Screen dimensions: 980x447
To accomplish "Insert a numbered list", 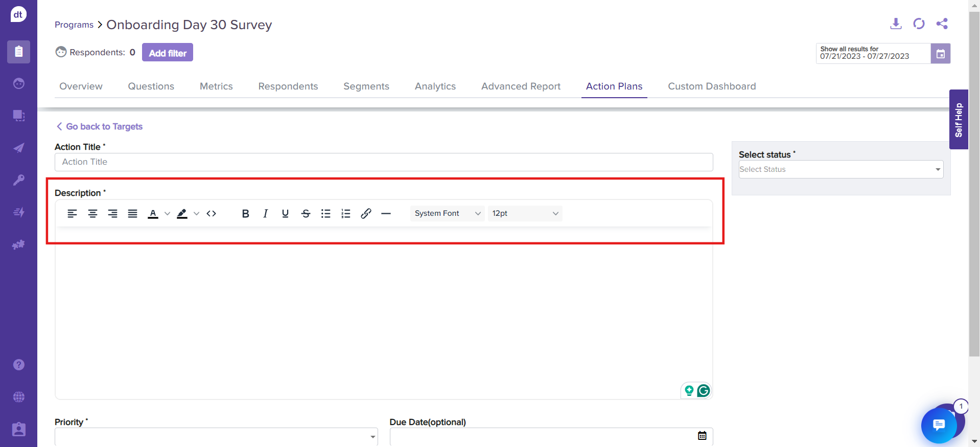I will [346, 214].
